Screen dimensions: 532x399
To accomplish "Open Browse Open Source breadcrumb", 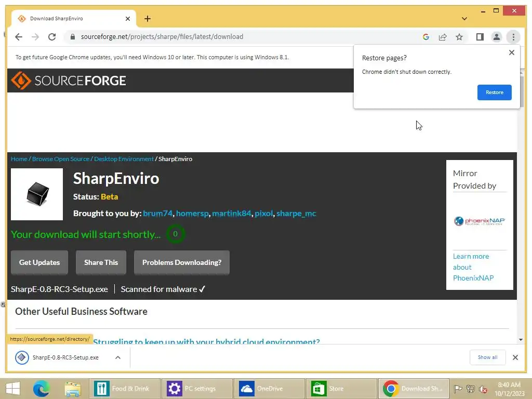I will coord(61,159).
